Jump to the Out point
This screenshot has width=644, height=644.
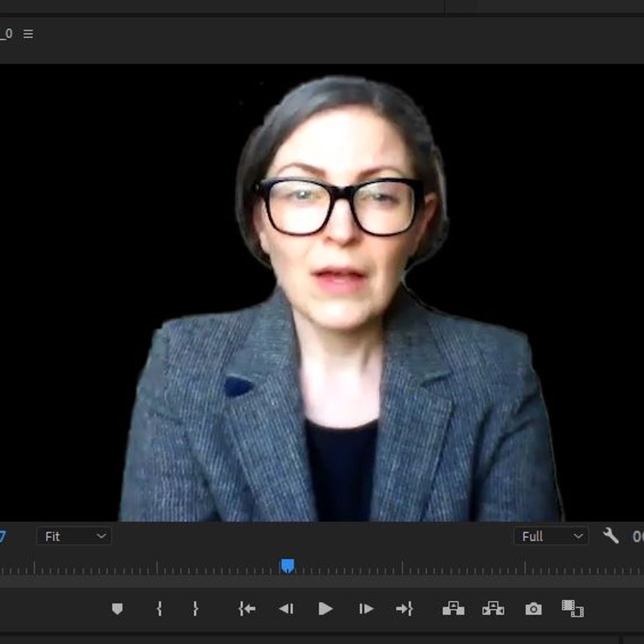click(404, 609)
